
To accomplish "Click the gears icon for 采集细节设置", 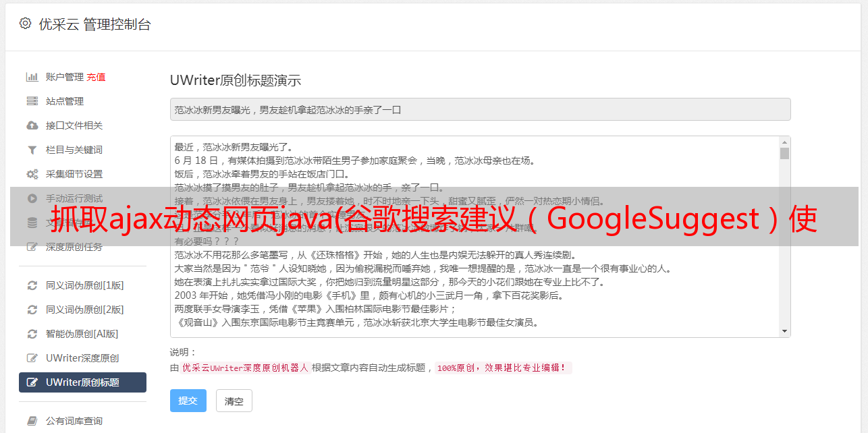I will point(32,174).
